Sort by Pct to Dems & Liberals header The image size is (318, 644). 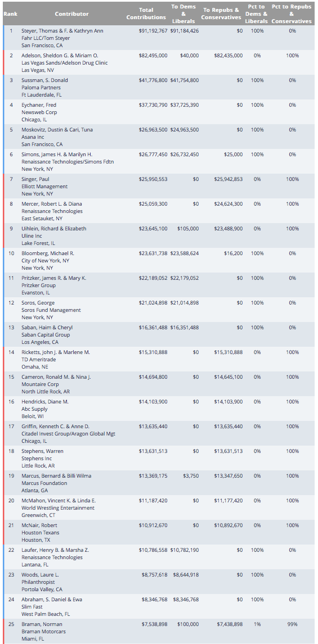[257, 13]
